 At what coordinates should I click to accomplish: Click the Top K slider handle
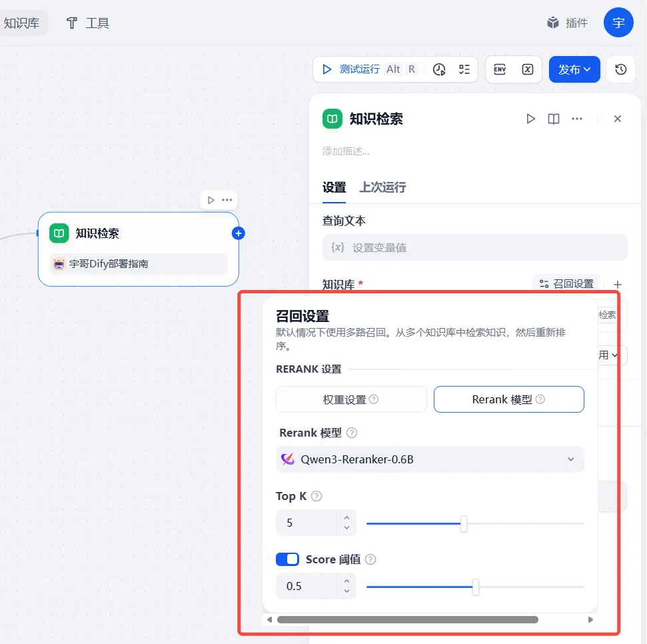[x=464, y=523]
